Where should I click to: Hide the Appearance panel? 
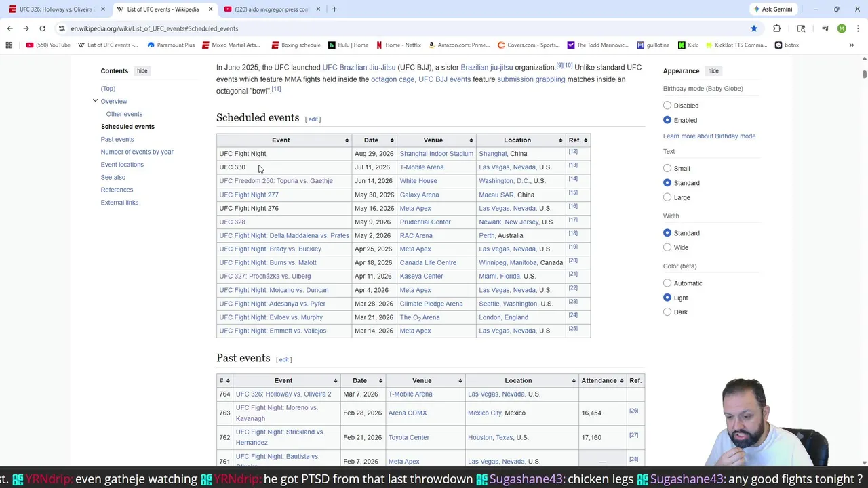(713, 70)
